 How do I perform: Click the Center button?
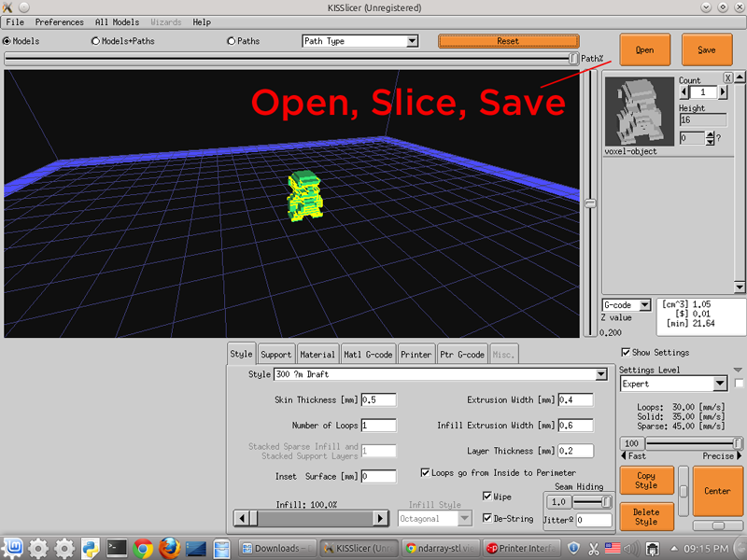[717, 491]
